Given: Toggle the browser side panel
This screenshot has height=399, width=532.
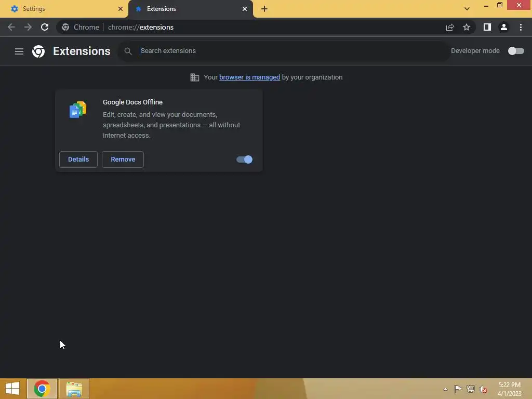Looking at the screenshot, I should pyautogui.click(x=487, y=27).
